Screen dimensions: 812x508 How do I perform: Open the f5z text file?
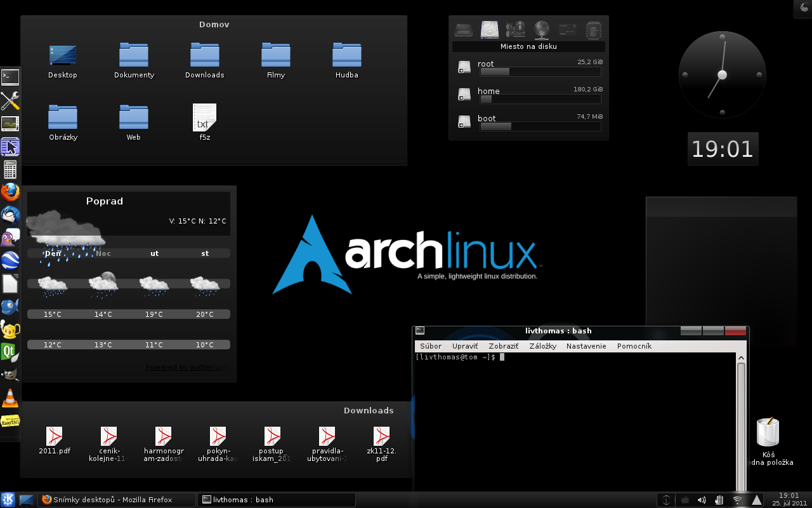tap(205, 123)
